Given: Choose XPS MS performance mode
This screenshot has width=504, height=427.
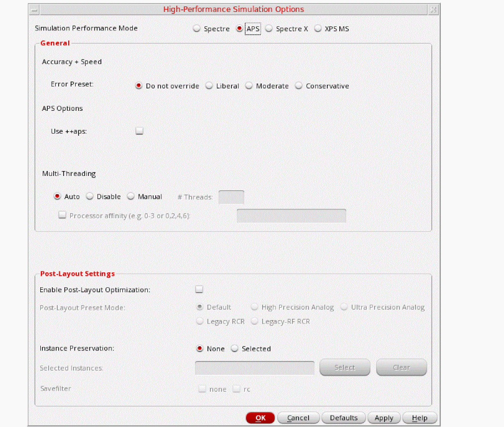Looking at the screenshot, I should pos(318,28).
